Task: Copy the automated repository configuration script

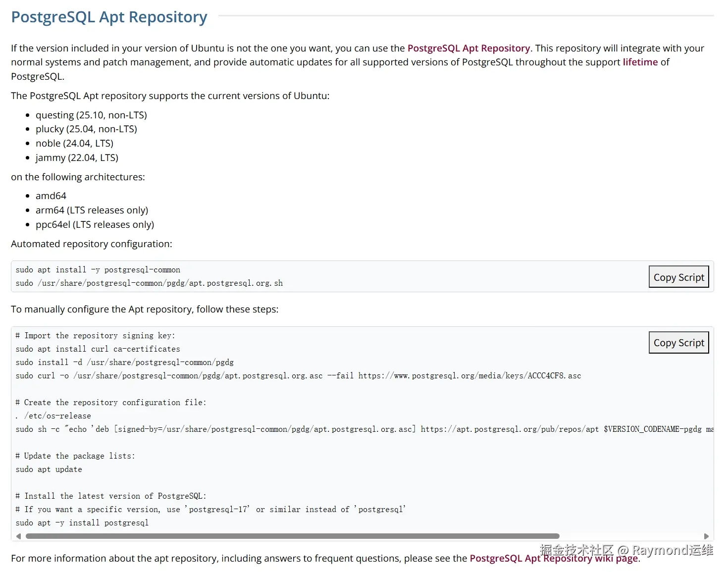Action: click(678, 277)
